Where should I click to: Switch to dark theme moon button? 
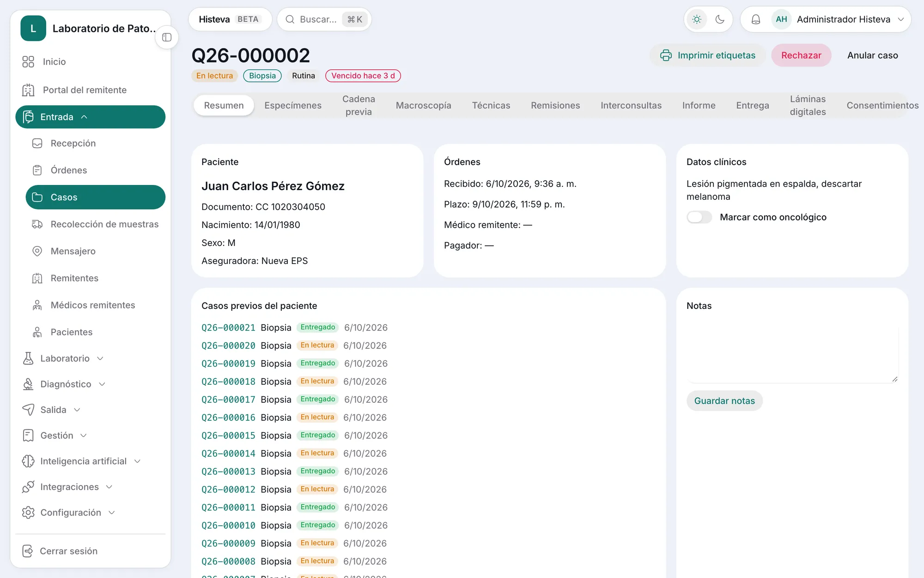pyautogui.click(x=720, y=19)
